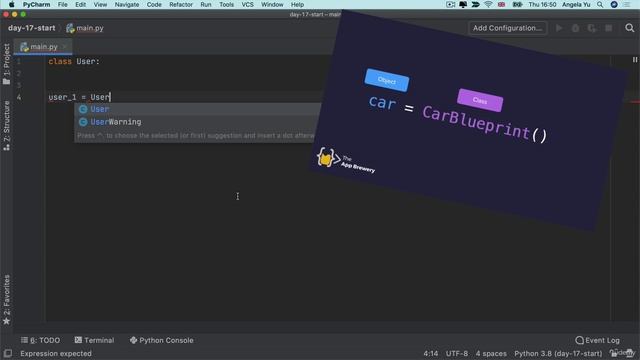The height and width of the screenshot is (360, 640).
Task: Click the Run with Coverage icon
Action: (x=591, y=28)
